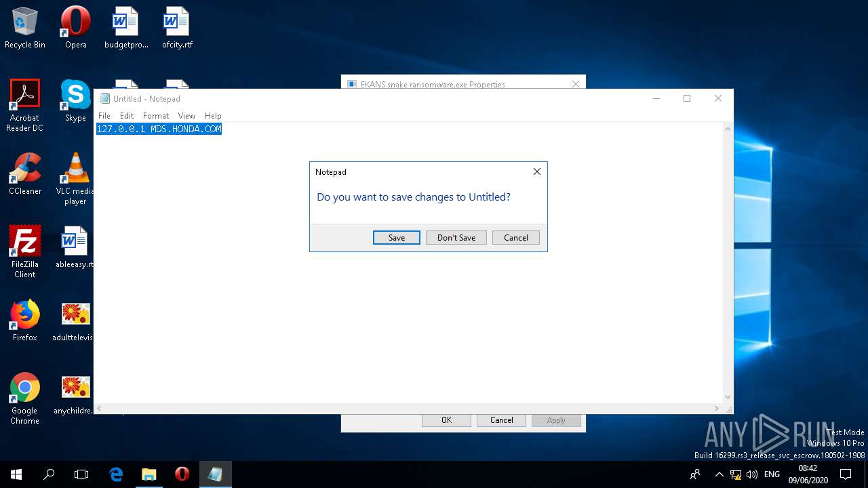868x488 pixels.
Task: Open the Skype desktop shortcut
Action: pos(75,101)
